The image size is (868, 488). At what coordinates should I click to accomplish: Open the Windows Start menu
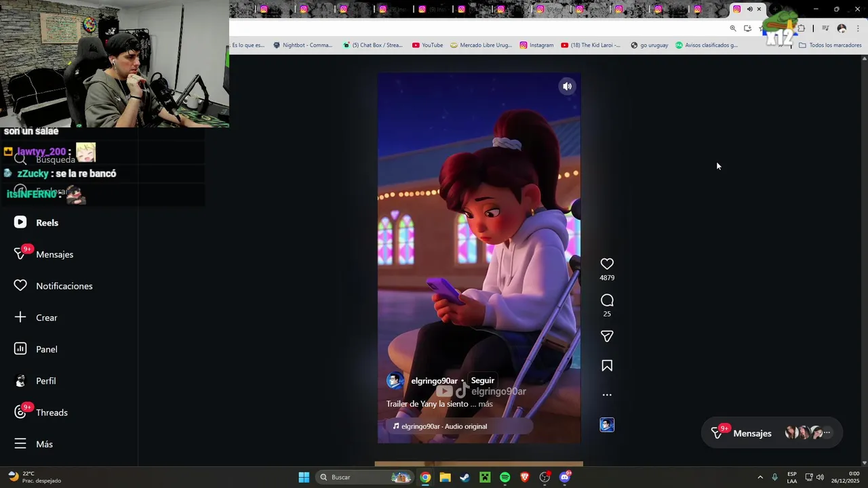(304, 477)
